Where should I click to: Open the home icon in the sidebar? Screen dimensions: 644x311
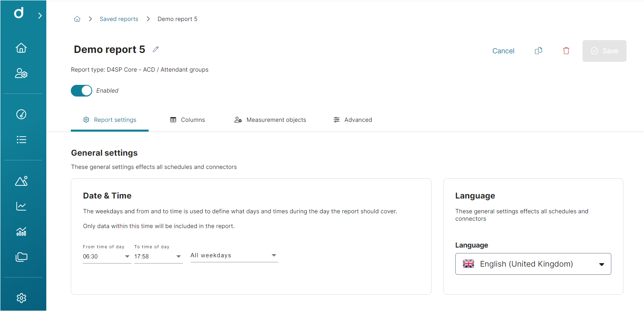coord(21,48)
